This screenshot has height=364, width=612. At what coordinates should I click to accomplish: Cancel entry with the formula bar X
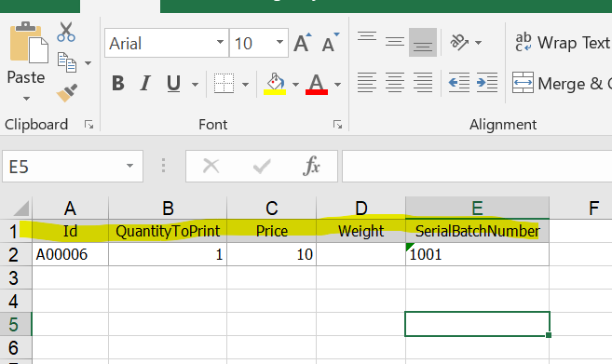pyautogui.click(x=211, y=167)
